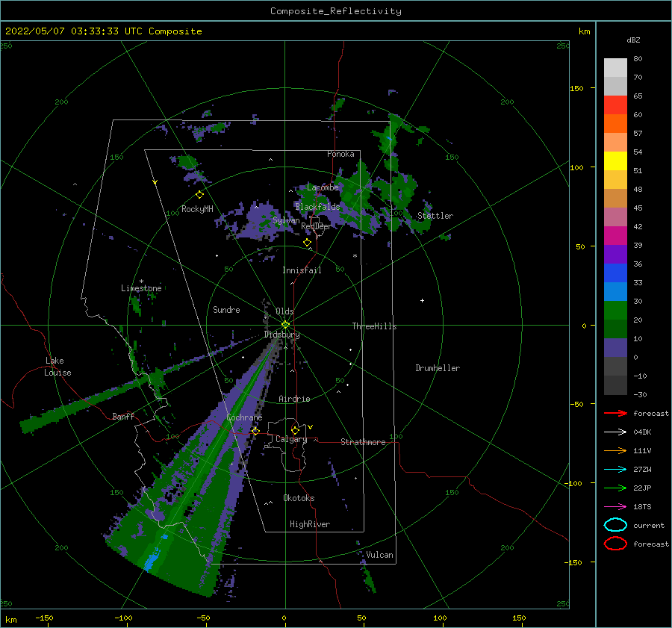
Task: Select the cyan 27ZW arrow icon
Action: 615,470
